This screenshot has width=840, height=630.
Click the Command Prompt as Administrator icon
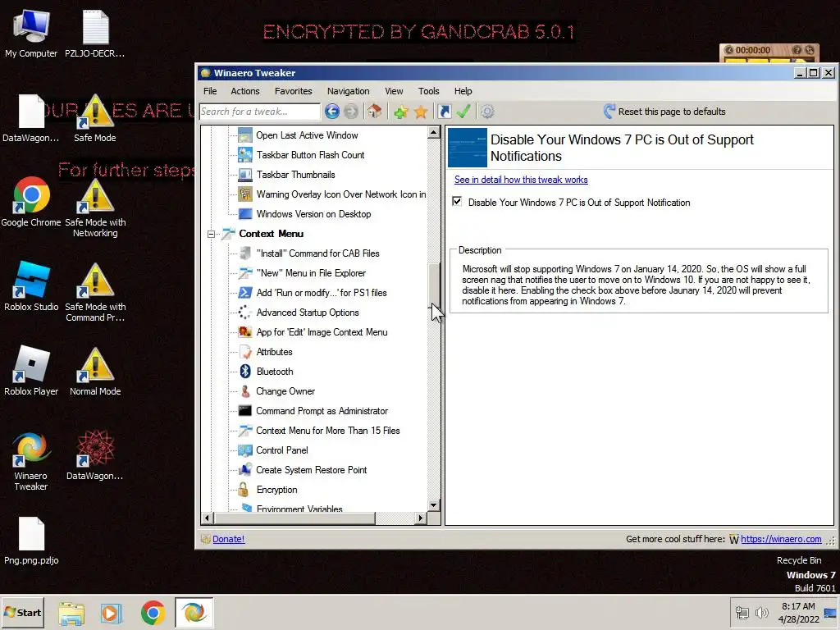244,411
